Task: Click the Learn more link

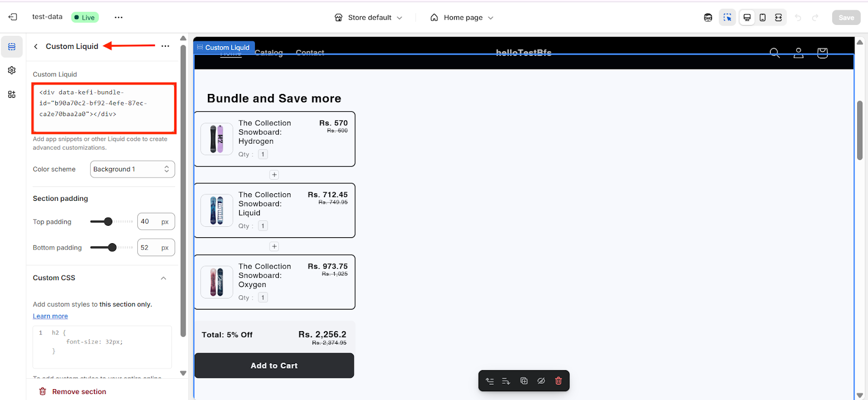Action: pos(50,316)
